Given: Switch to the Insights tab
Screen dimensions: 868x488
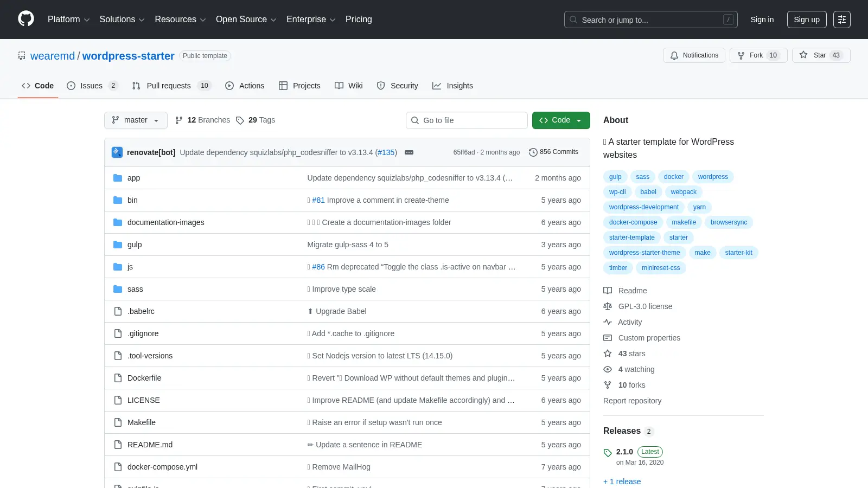Looking at the screenshot, I should coord(452,86).
